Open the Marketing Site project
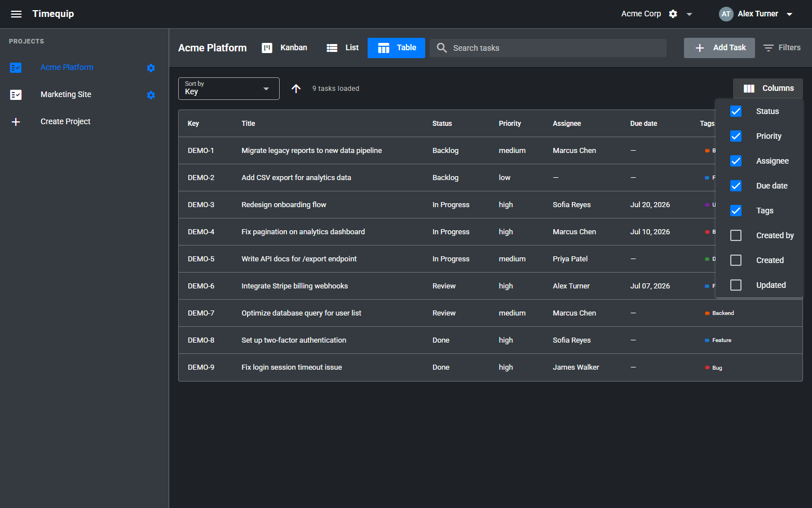 (x=66, y=94)
